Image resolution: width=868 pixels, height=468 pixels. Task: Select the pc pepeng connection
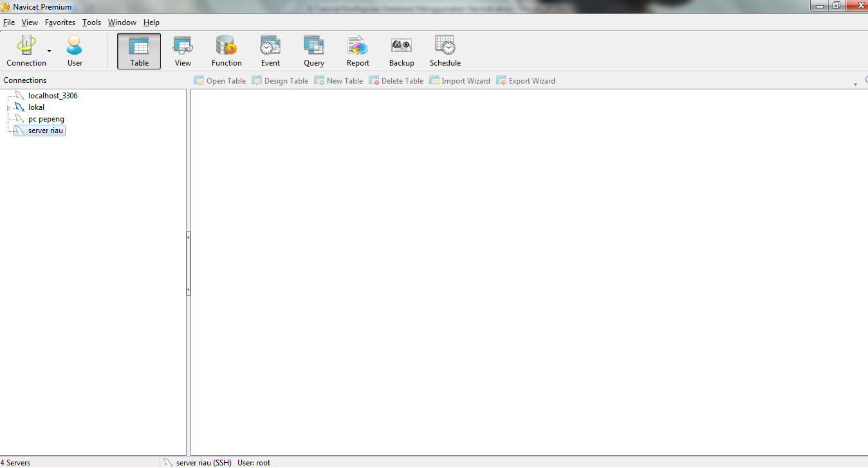click(46, 119)
